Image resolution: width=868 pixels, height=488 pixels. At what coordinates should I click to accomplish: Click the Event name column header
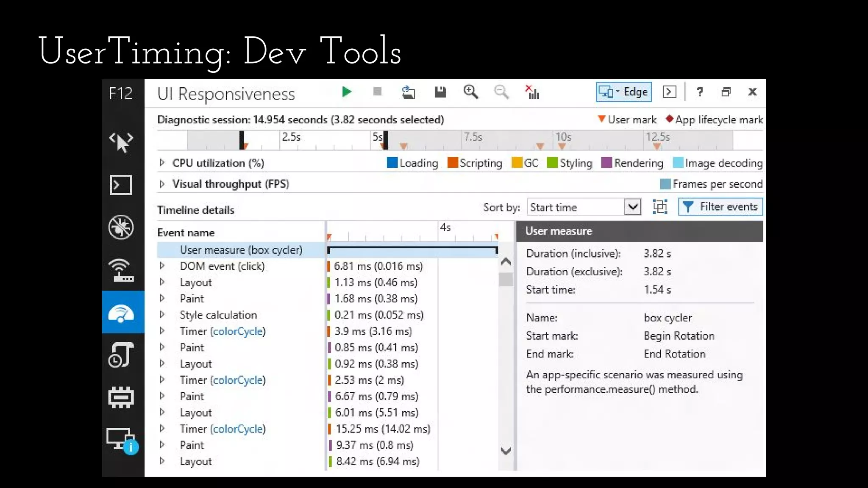click(186, 233)
